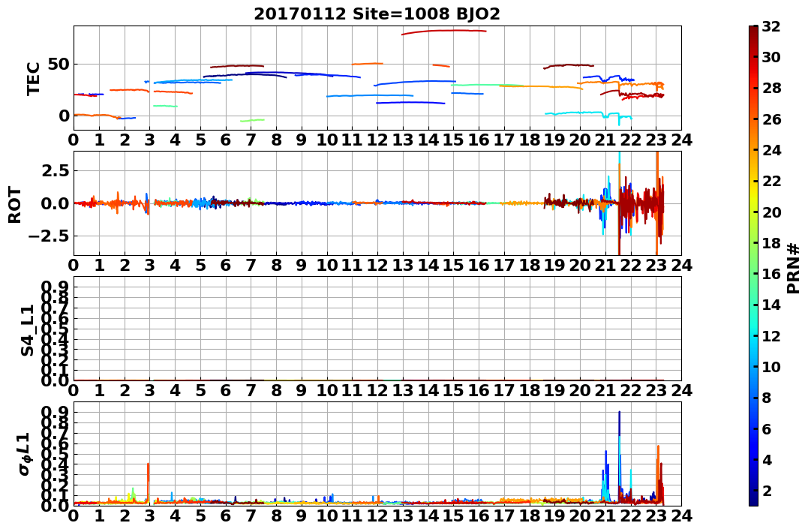Click the "2.5" y-tick of the ROT panel

55,170
